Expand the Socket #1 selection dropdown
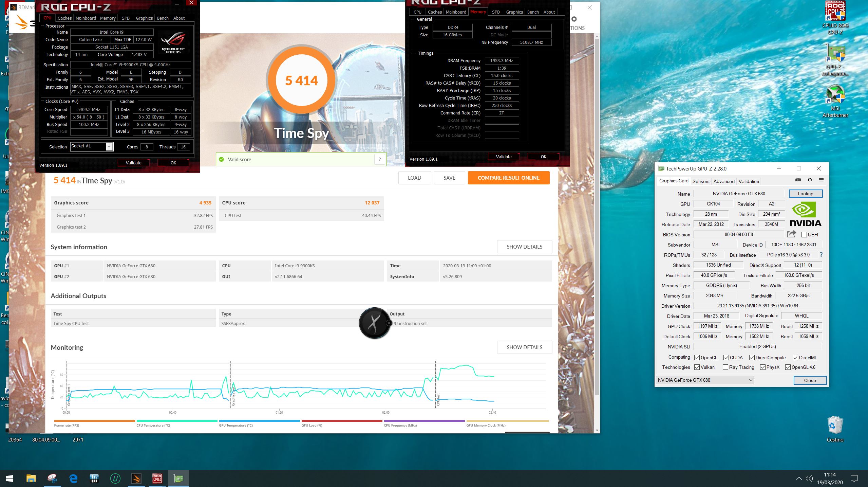 pyautogui.click(x=109, y=146)
